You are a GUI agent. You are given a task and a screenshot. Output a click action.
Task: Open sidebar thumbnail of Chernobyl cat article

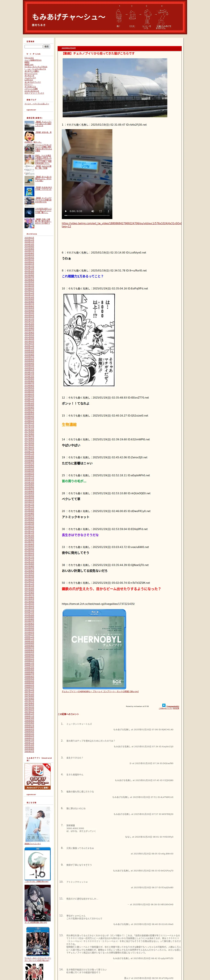[29, 126]
